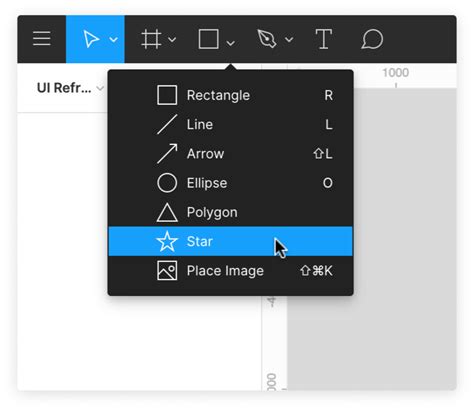Select the Comment tool bubble icon
474x410 pixels.
pos(372,39)
